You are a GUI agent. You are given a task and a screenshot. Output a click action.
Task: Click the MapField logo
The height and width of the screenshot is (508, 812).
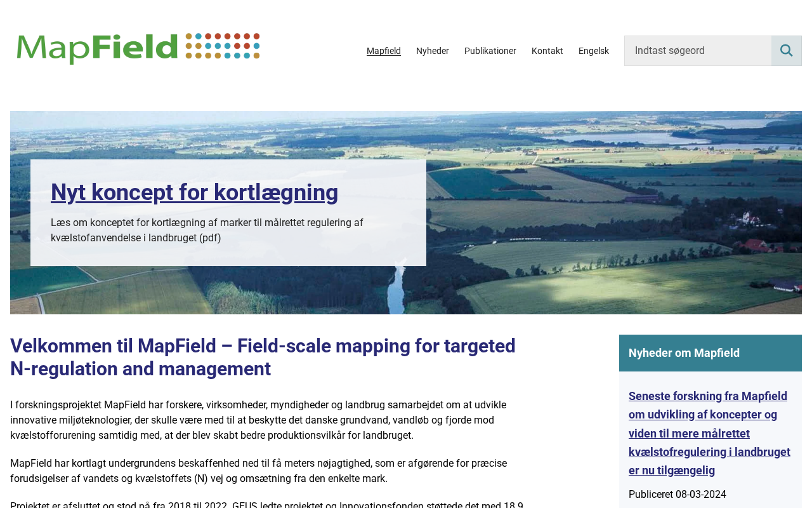(138, 48)
